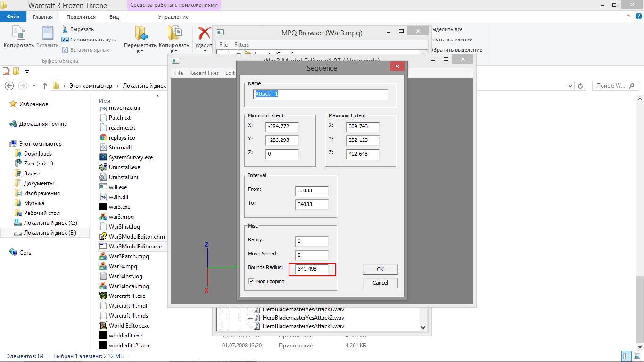This screenshot has height=362, width=644.
Task: Select the Warcraft III.mds file
Action: (x=124, y=316)
